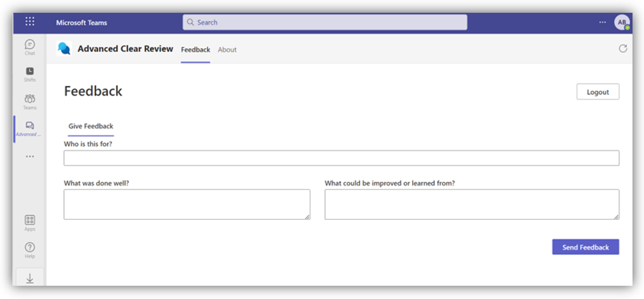Reload the tab with refresh icon
The width and height of the screenshot is (644, 299).
(x=623, y=49)
